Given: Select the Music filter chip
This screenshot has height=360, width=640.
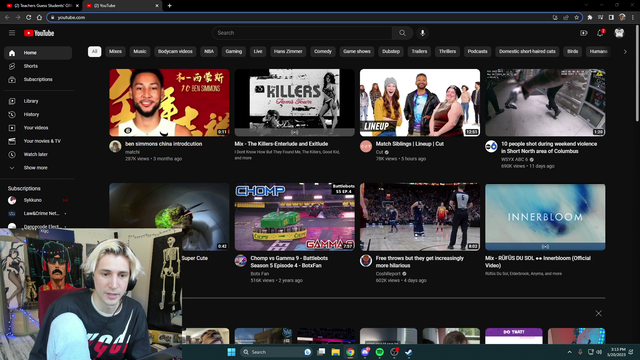Looking at the screenshot, I should click(140, 51).
